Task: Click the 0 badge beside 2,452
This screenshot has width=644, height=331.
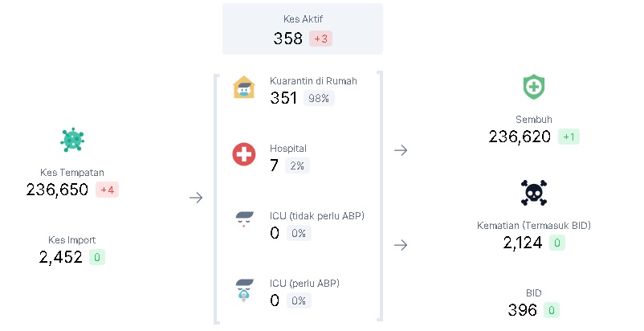Action: click(97, 257)
